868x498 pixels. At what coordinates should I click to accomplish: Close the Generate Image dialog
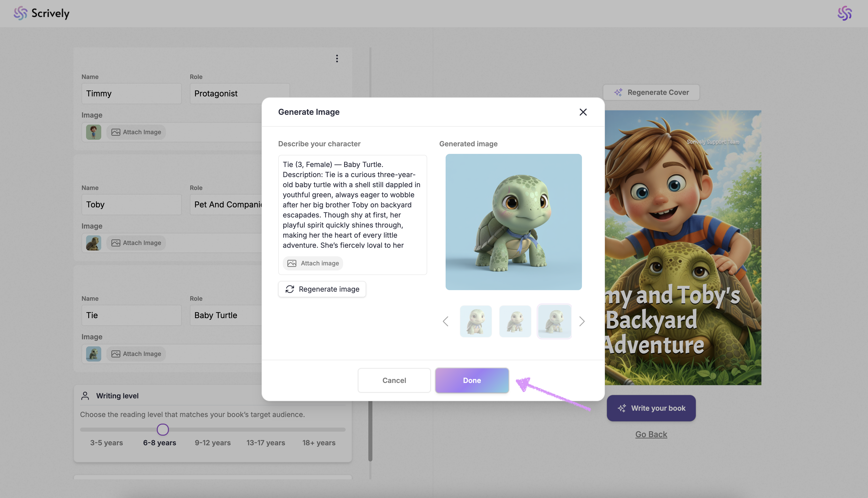[x=583, y=112]
